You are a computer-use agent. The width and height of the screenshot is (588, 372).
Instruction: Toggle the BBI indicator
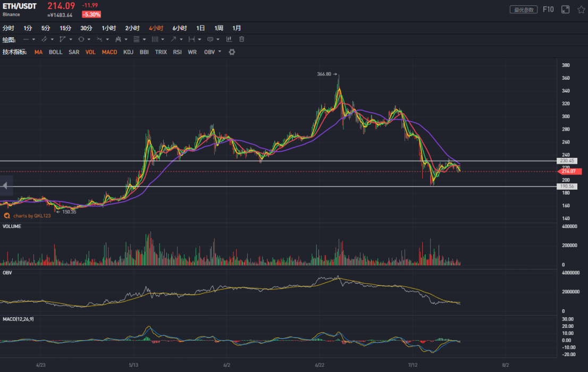(x=144, y=52)
